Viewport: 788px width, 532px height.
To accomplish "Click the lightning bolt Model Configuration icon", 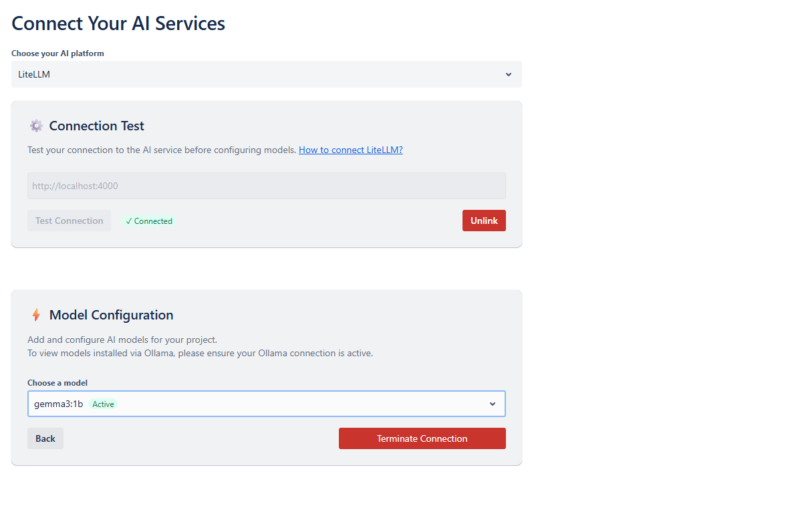I will pos(36,315).
